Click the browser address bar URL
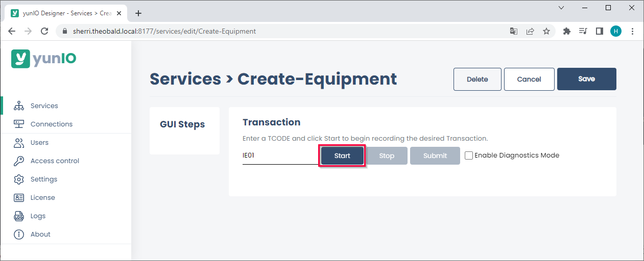This screenshot has height=261, width=644. pyautogui.click(x=164, y=31)
